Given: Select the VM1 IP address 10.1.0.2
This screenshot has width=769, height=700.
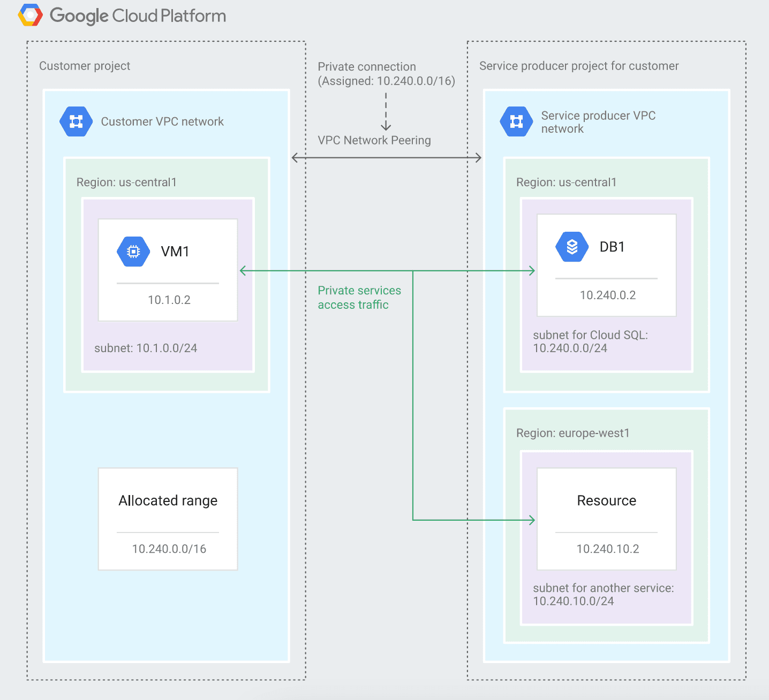Looking at the screenshot, I should 169,300.
